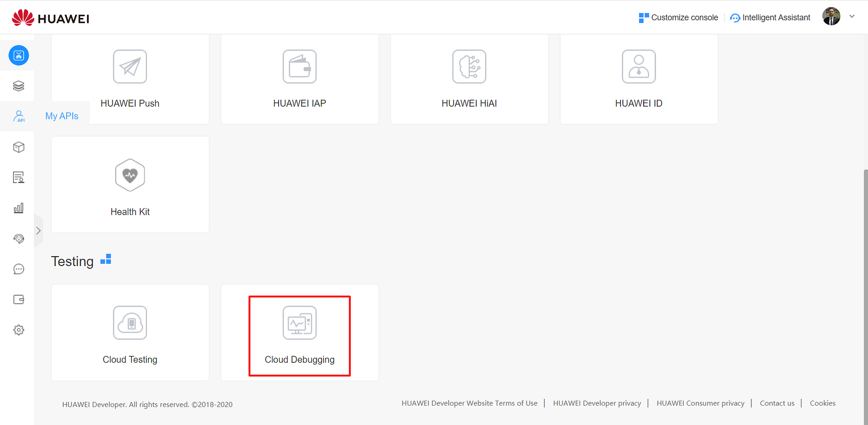This screenshot has height=425, width=868.
Task: Open the bar chart sidebar icon
Action: point(18,208)
